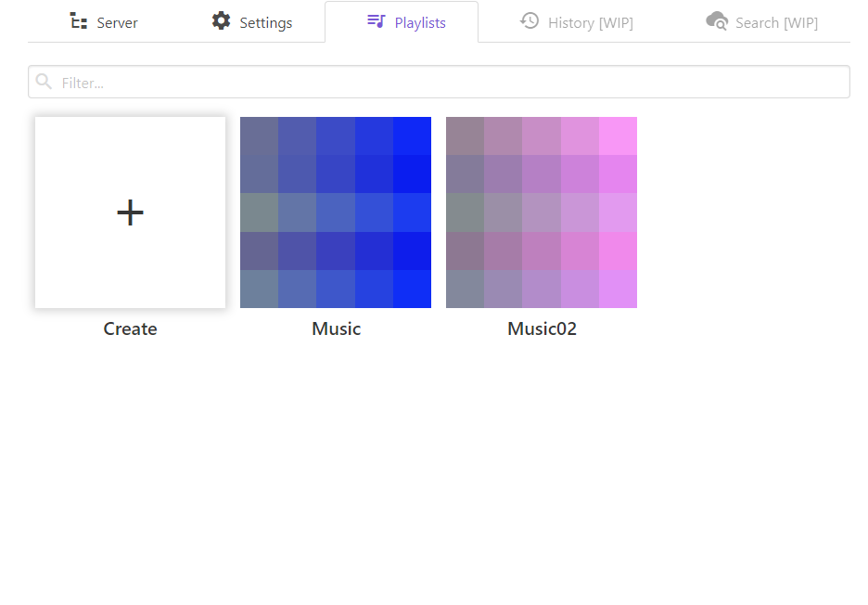Go to the Search [WIP] tab label

click(x=776, y=22)
